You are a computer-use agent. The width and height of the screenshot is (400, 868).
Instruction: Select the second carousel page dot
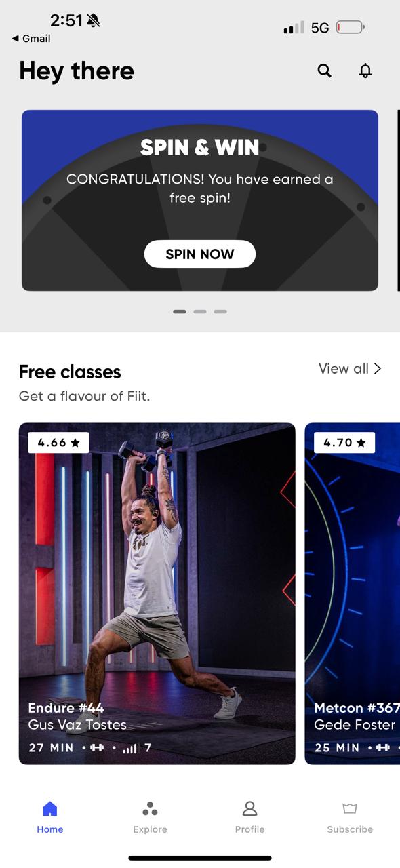coord(200,312)
